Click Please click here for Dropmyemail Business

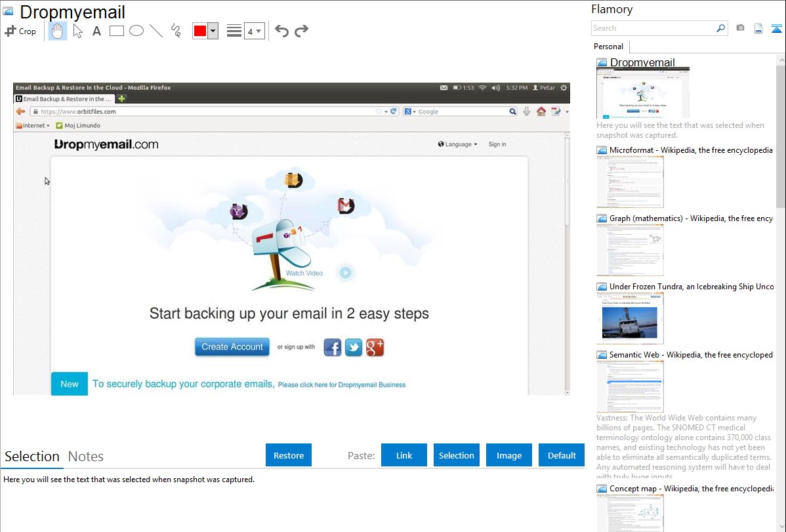coord(341,384)
